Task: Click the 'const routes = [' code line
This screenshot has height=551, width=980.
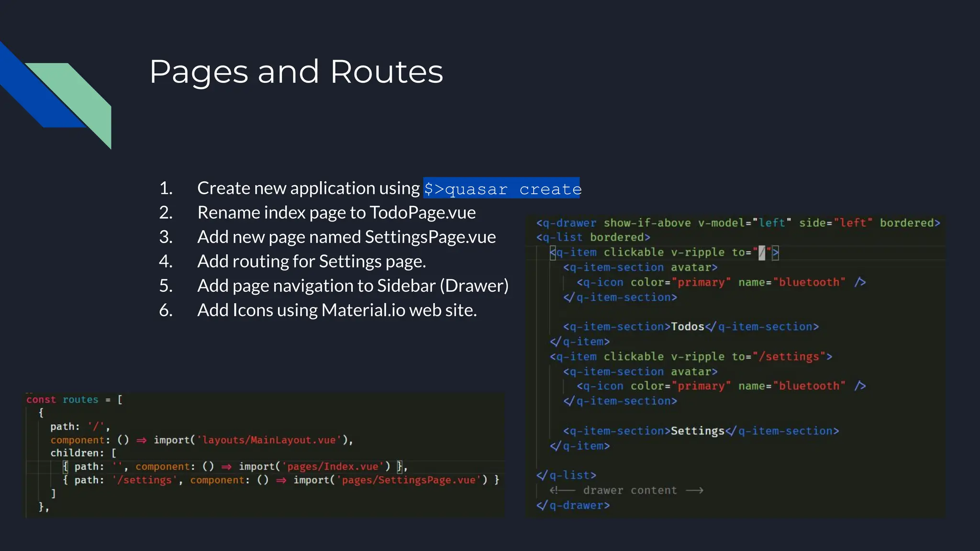Action: [75, 399]
